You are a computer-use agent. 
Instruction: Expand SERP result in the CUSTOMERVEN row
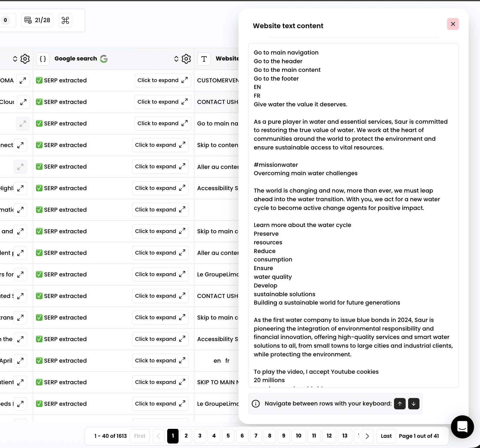point(163,80)
